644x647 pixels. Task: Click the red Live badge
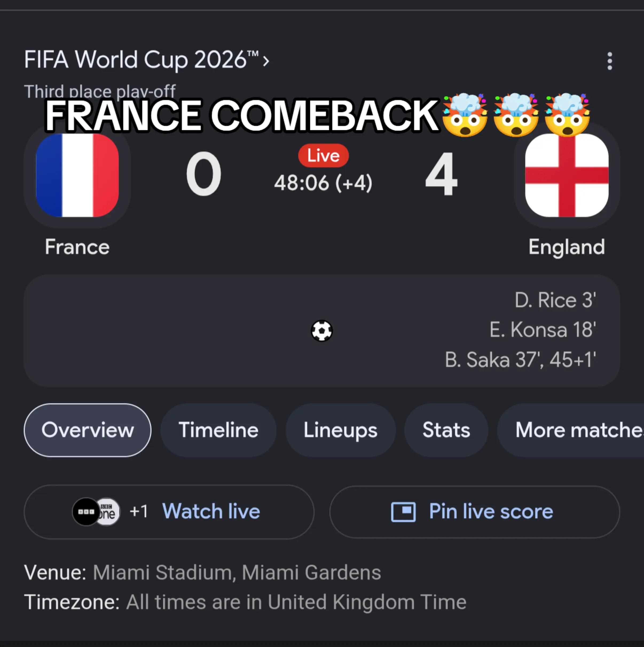coord(323,155)
